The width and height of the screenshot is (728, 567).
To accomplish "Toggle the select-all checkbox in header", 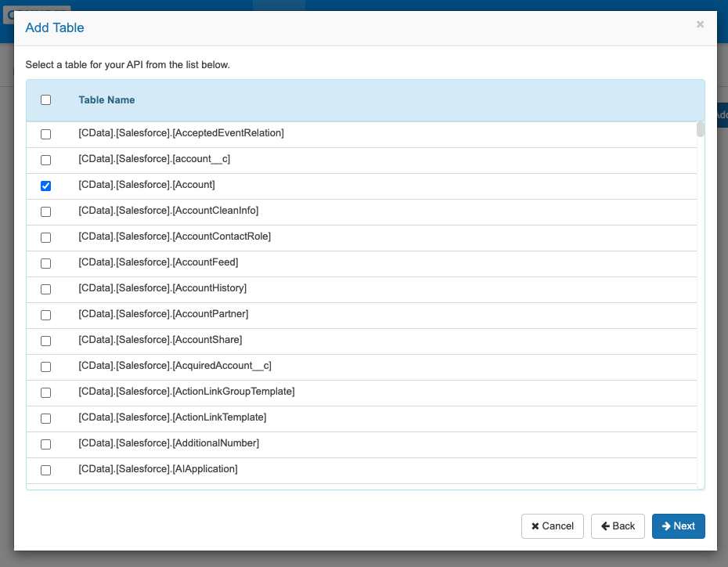I will pyautogui.click(x=46, y=100).
